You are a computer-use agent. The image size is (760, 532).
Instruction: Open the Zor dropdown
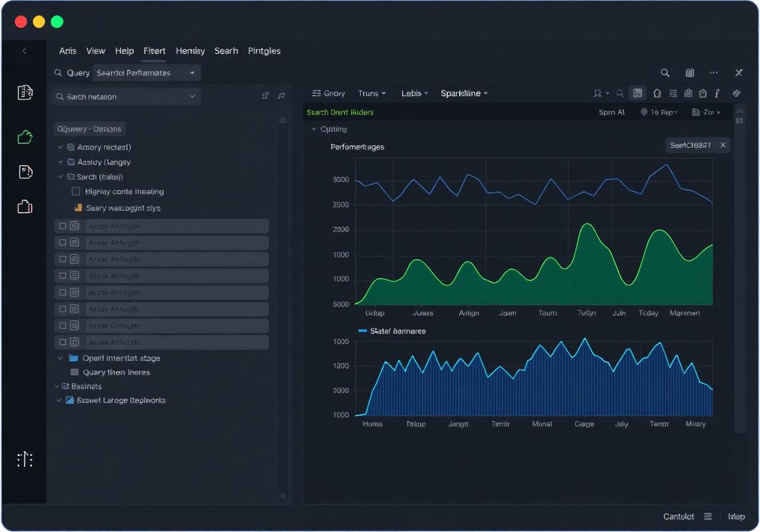tap(707, 112)
